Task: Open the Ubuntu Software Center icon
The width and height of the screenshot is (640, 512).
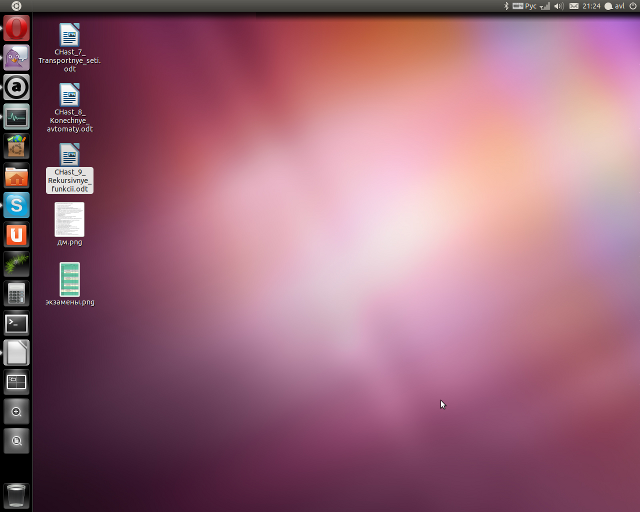Action: click(16, 147)
